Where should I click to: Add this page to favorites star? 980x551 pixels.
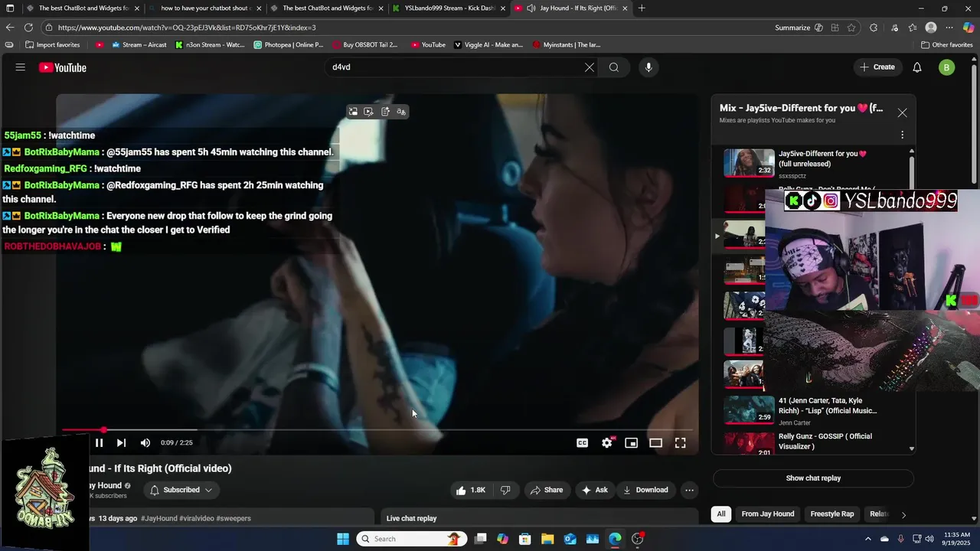pyautogui.click(x=851, y=28)
